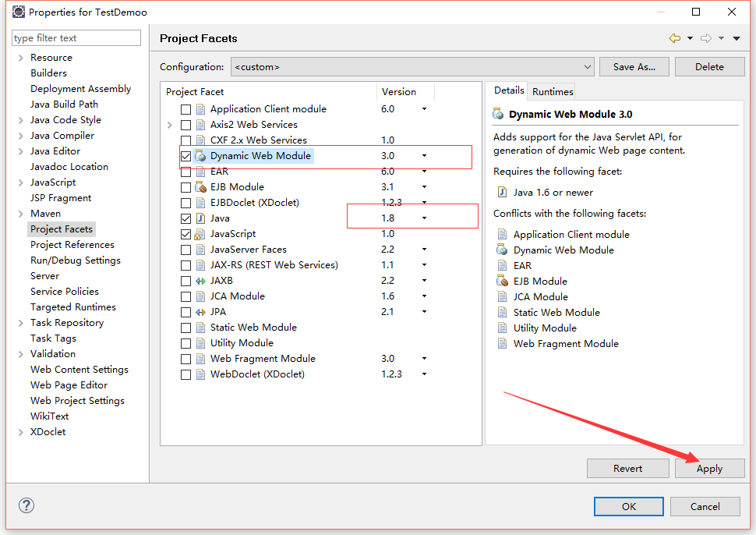Click the Static Web Module facet icon in list
The height and width of the screenshot is (535, 756).
(200, 328)
